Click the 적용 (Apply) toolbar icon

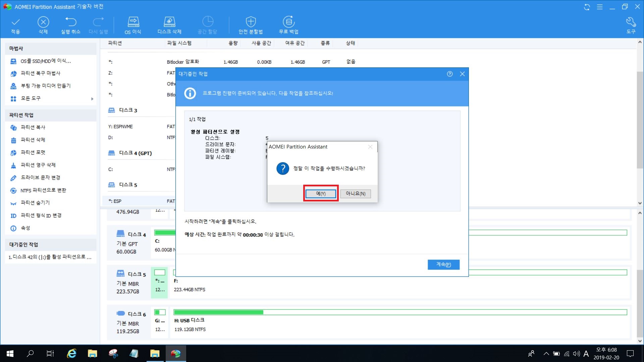(15, 25)
